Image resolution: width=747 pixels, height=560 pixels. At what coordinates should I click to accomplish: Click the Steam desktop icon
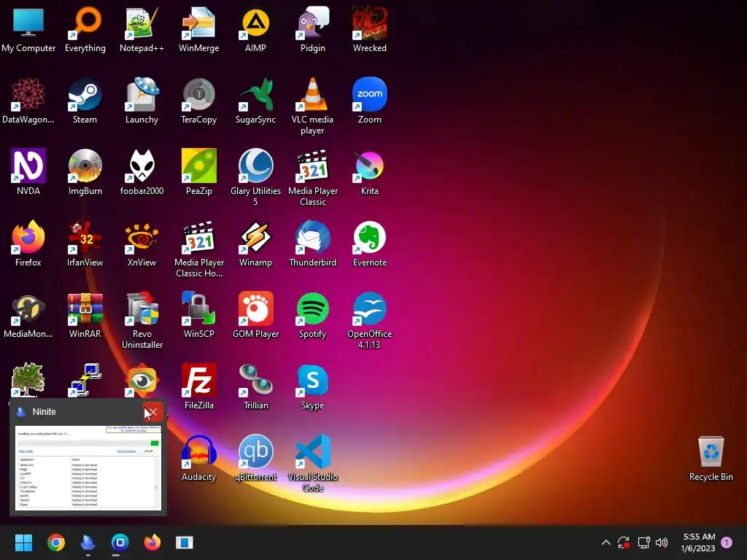click(x=85, y=101)
